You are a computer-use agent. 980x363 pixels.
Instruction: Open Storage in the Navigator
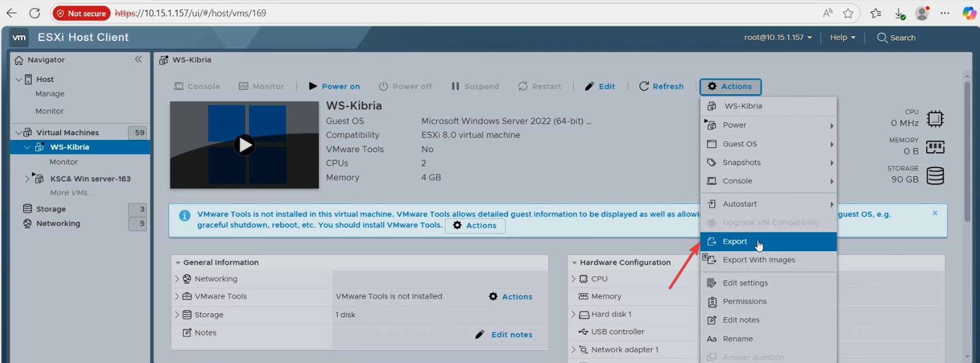(x=51, y=209)
